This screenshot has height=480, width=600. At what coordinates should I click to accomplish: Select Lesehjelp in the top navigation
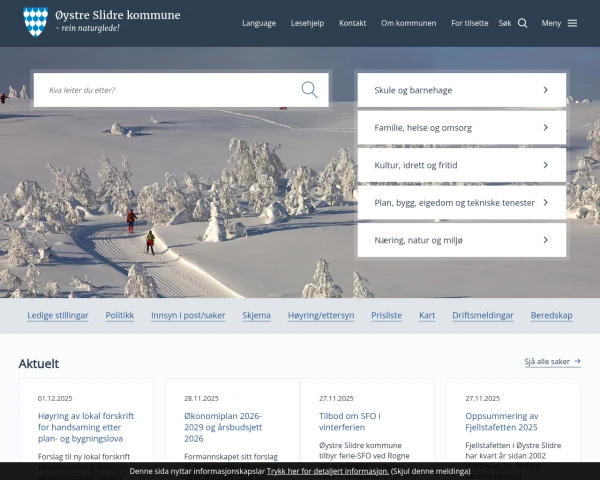point(307,23)
